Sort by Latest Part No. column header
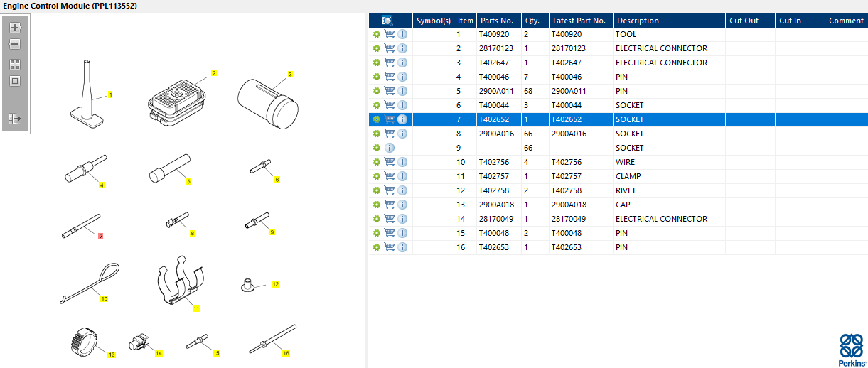868x368 pixels. pos(581,21)
